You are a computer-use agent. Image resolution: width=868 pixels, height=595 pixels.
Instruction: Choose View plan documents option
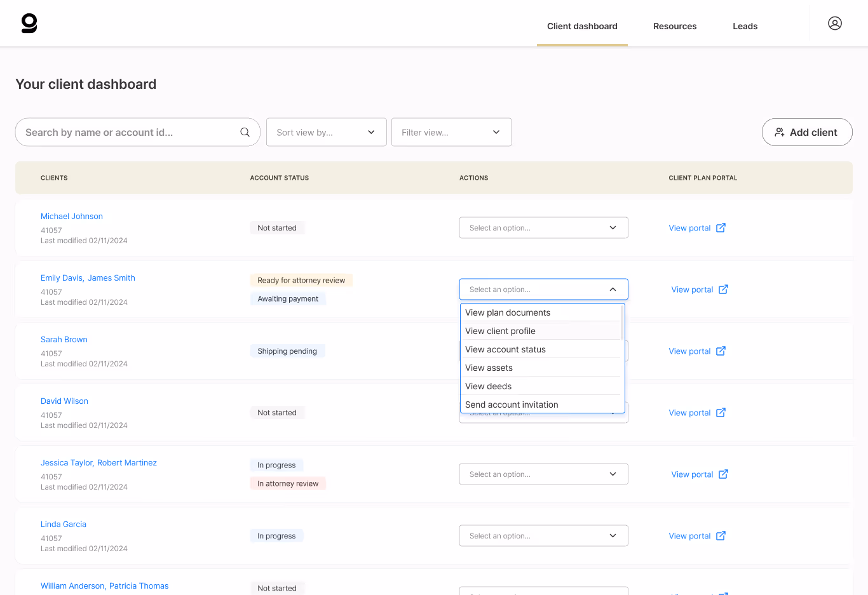(540, 312)
